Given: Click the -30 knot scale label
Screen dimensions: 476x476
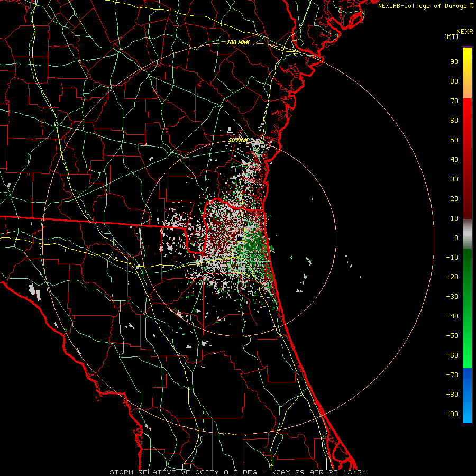Looking at the screenshot, I should coord(452,297).
